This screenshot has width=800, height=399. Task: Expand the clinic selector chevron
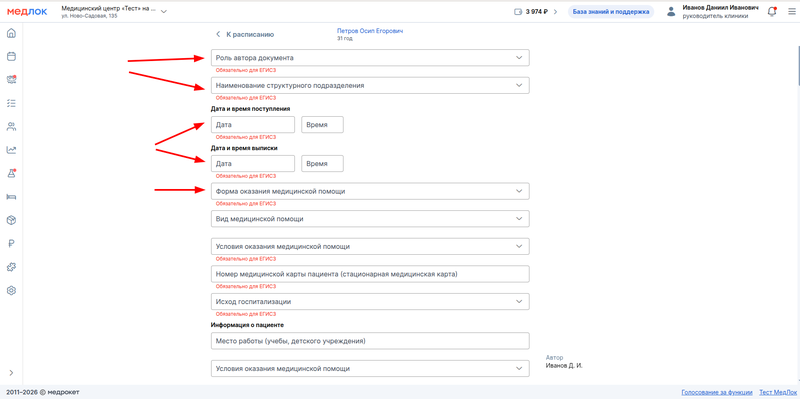[x=164, y=12]
